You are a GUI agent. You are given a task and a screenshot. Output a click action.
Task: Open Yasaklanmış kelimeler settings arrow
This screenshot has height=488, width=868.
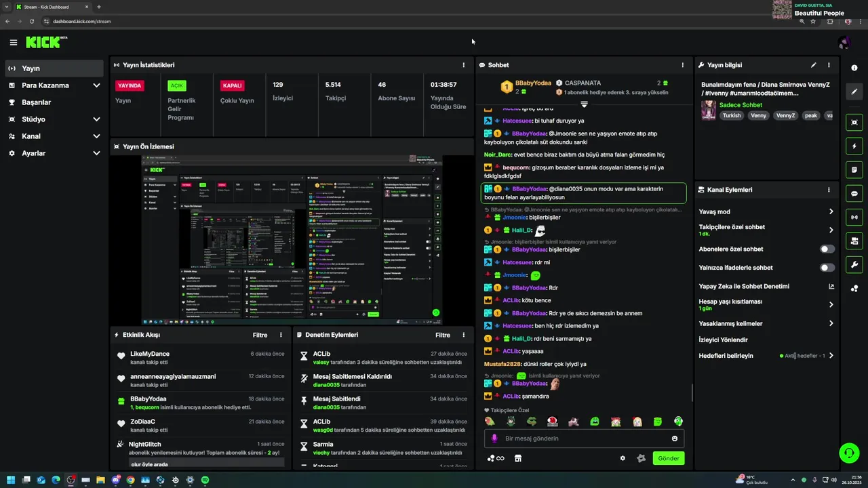(831, 323)
